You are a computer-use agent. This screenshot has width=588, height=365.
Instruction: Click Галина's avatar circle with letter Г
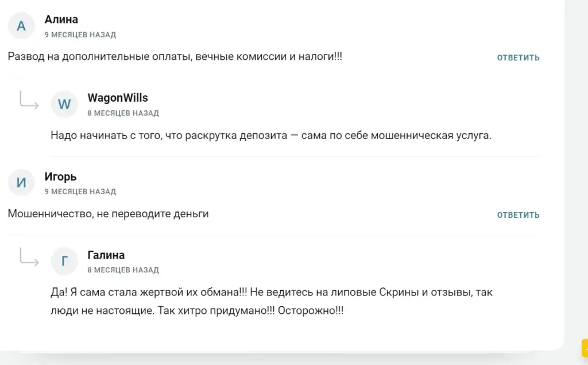coord(64,261)
